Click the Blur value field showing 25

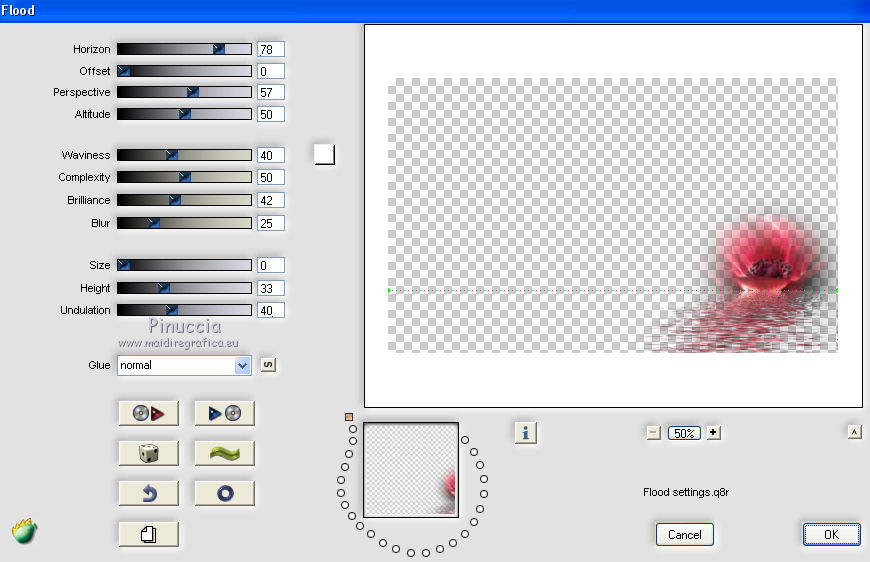click(271, 223)
